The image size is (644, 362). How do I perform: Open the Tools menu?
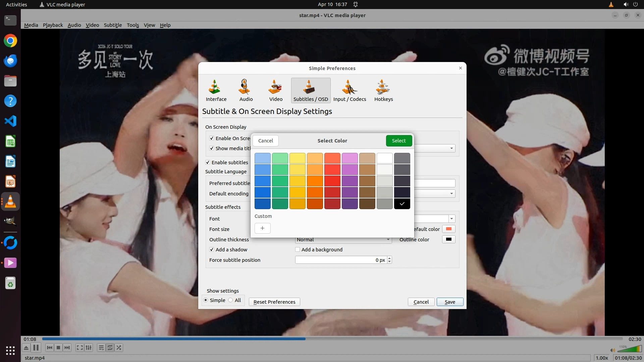(x=133, y=25)
